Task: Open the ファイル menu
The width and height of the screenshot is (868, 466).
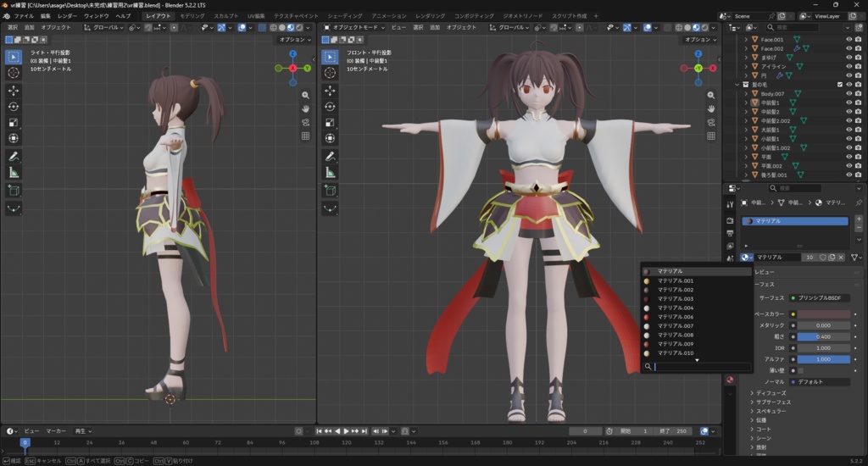Action: point(23,16)
